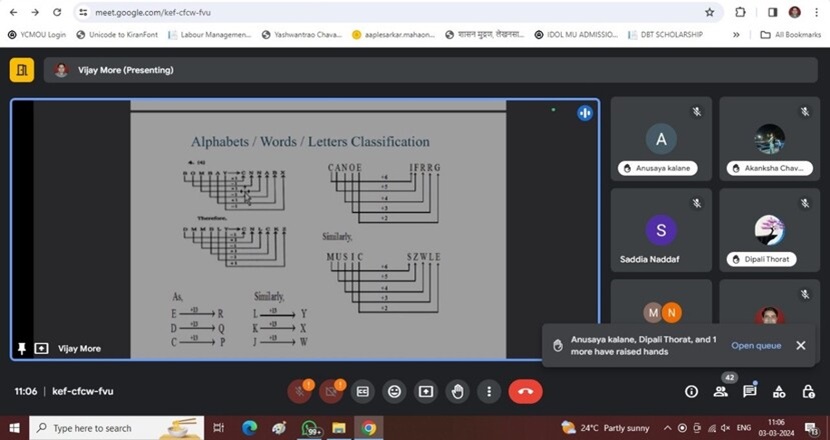Open Chrome three-dot menu
The image size is (830, 440).
click(x=817, y=12)
